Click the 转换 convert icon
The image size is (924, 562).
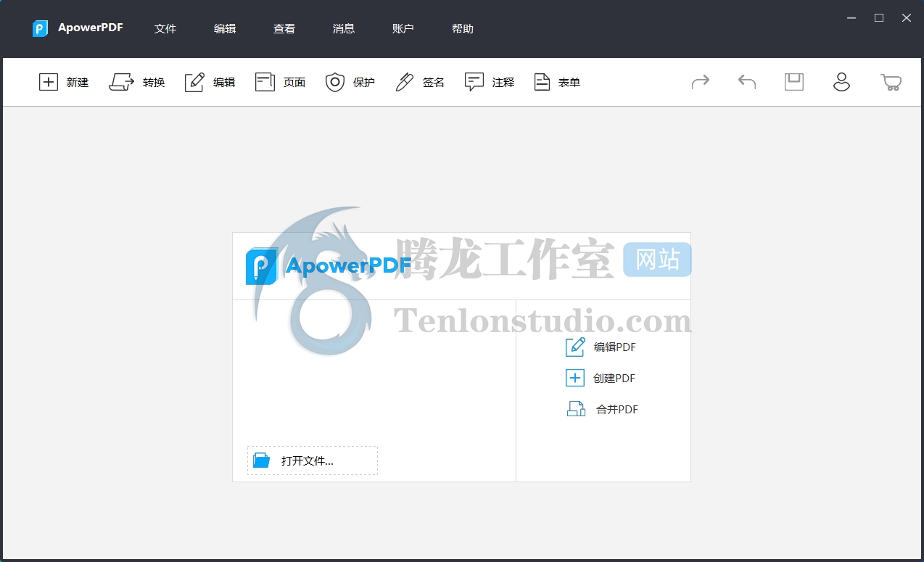click(121, 82)
